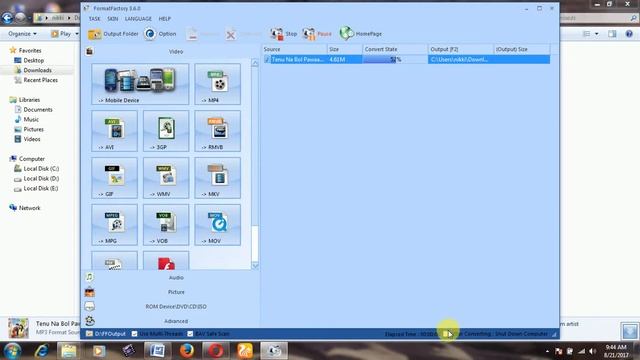Viewport: 640px width, 360px height.
Task: Open the LANGUAGE menu
Action: coord(138,19)
